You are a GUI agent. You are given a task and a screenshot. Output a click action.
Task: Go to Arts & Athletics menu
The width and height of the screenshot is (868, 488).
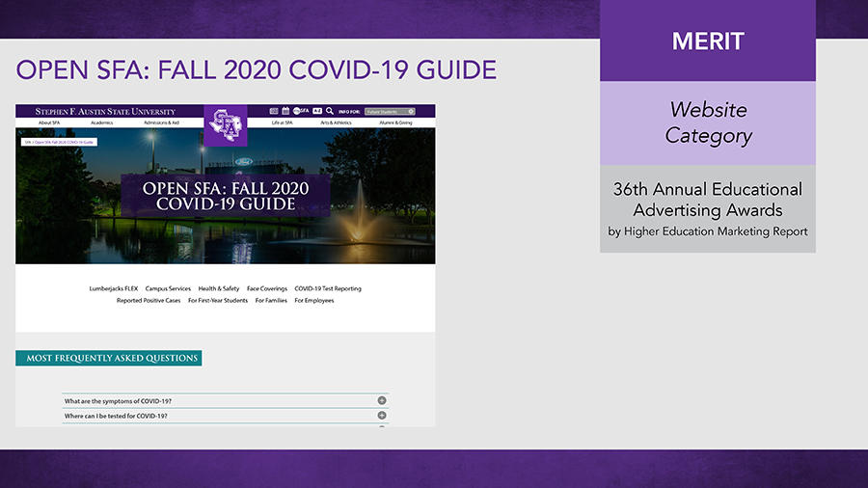coord(335,123)
